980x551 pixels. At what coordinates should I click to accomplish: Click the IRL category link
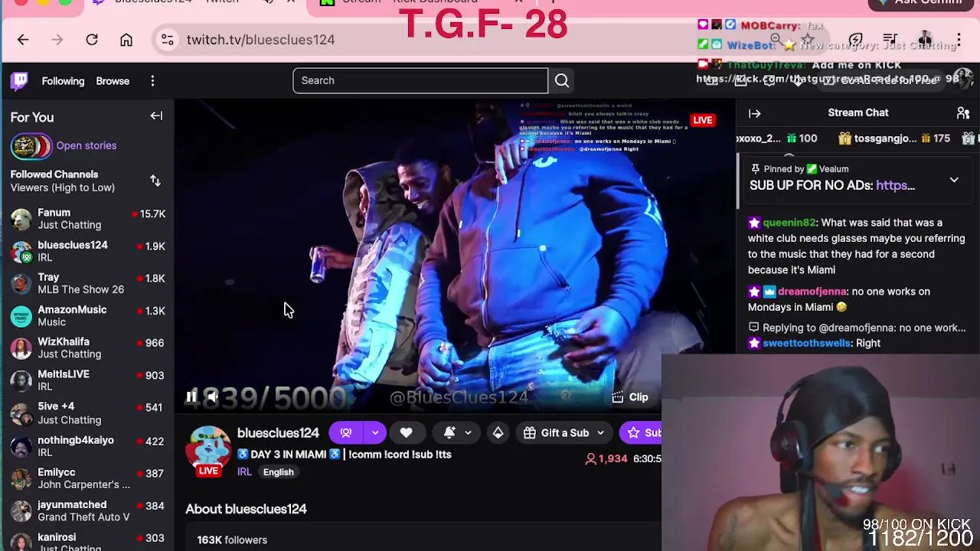coord(244,472)
